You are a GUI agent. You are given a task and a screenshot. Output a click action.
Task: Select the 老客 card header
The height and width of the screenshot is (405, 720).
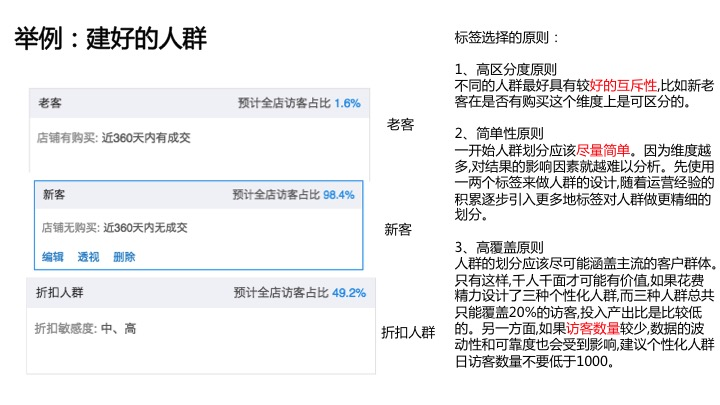pyautogui.click(x=199, y=103)
